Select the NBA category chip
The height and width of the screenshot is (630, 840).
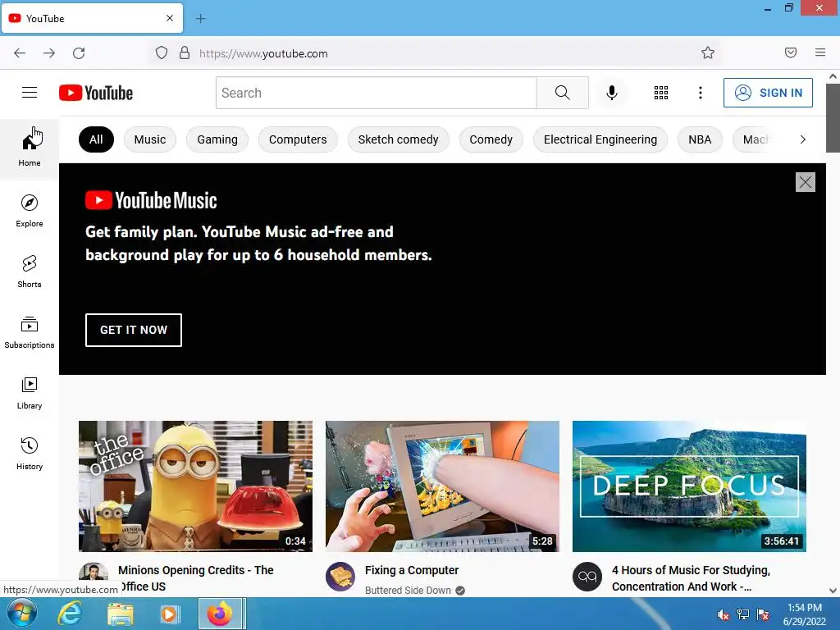coord(700,139)
